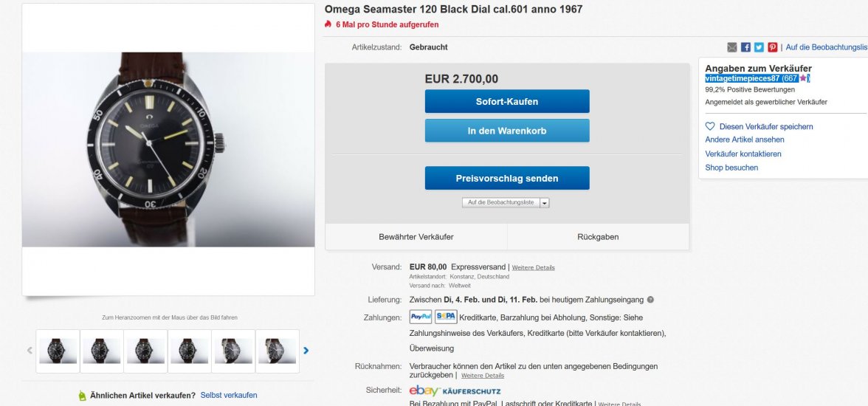The image size is (868, 406).
Task: Open the 'Rückgaben' tab
Action: click(x=598, y=237)
